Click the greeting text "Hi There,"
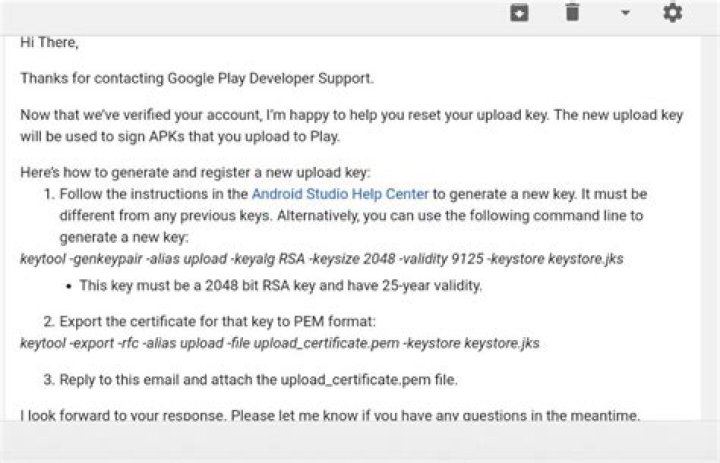 coord(50,42)
